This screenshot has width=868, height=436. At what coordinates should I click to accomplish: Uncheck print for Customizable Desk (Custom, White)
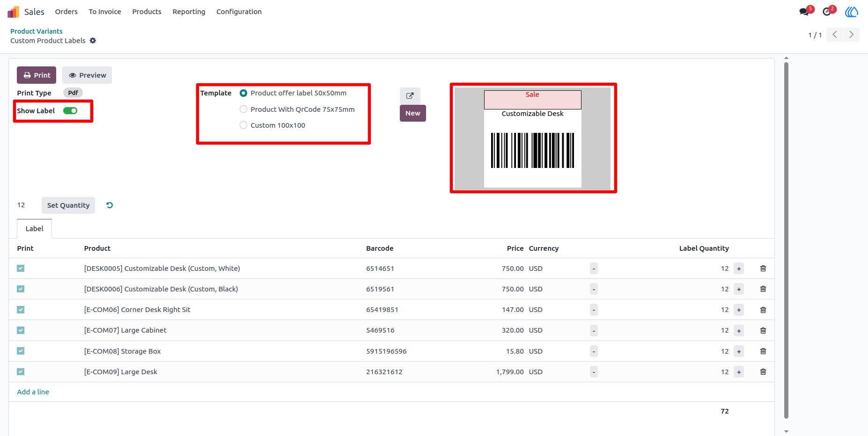[x=21, y=269]
